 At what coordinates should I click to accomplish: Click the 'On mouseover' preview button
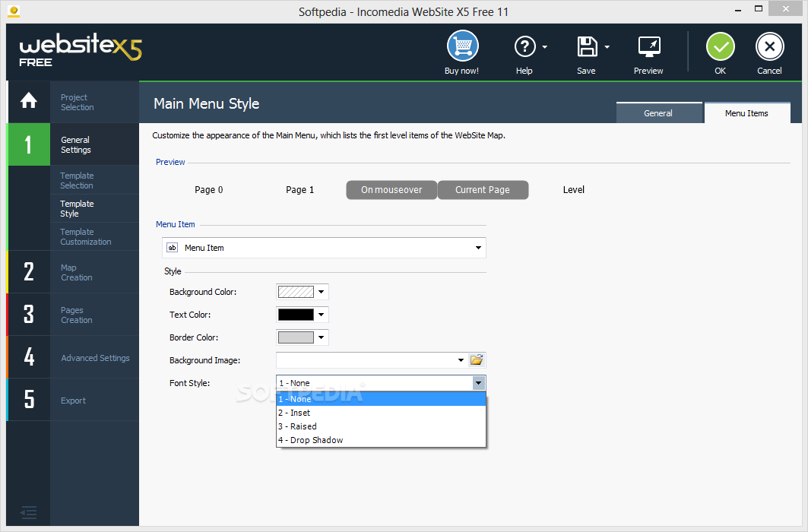(391, 190)
